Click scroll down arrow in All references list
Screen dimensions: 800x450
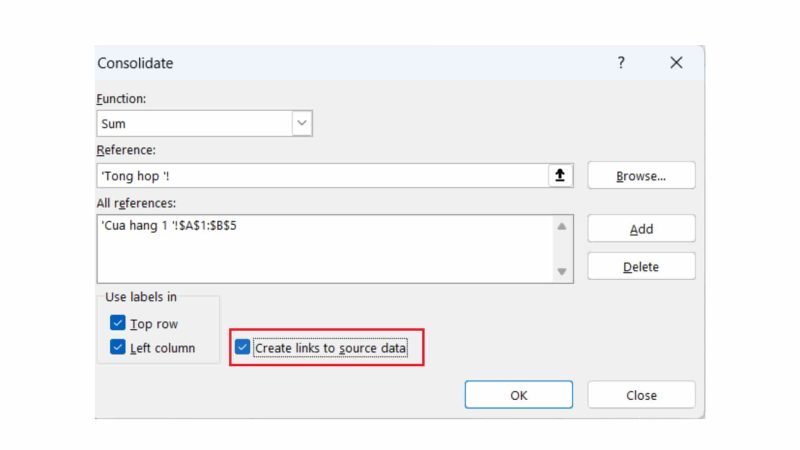pos(562,271)
